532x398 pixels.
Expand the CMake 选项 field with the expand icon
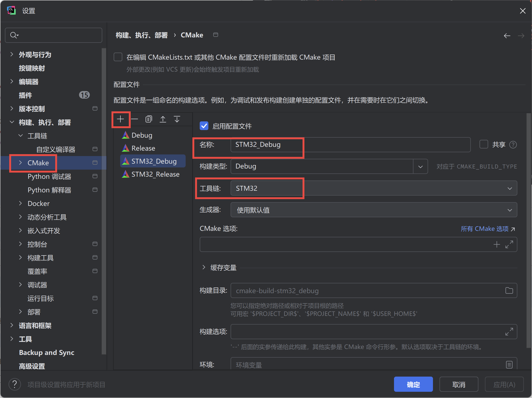pos(510,244)
